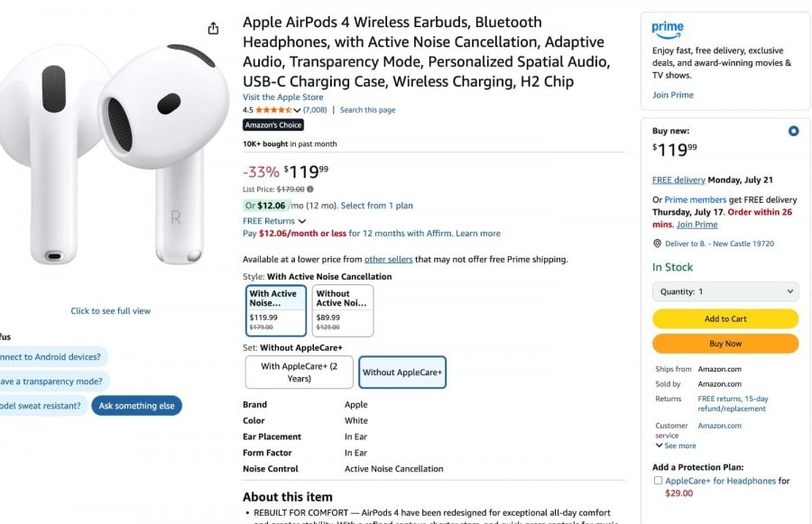
Task: Expand the rating breakdown chevron
Action: pos(297,110)
